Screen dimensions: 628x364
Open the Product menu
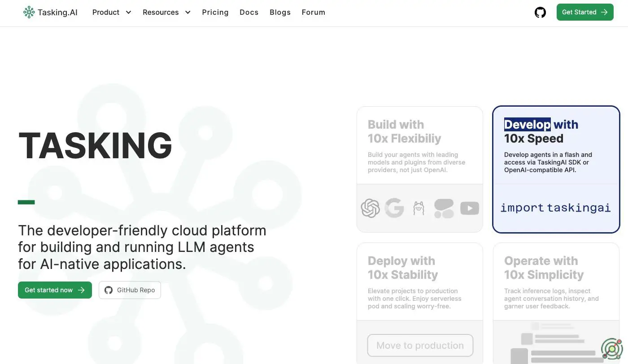tap(112, 12)
